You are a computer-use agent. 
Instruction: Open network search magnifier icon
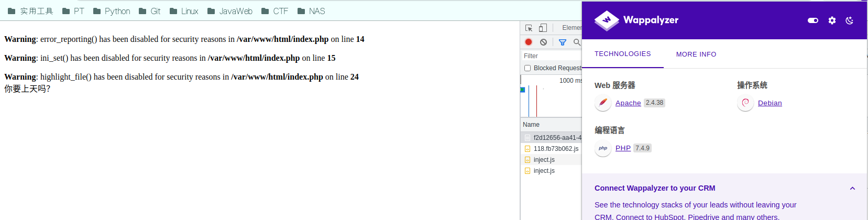pos(577,42)
